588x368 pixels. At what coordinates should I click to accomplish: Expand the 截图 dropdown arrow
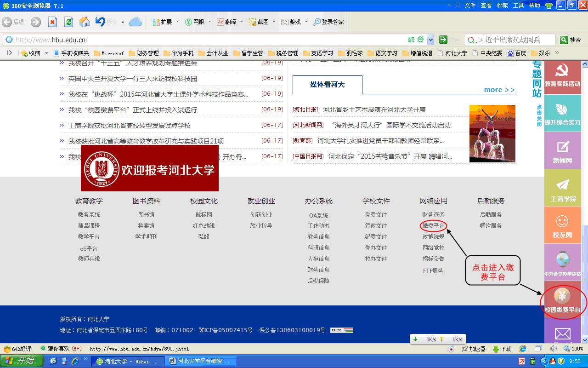pos(274,22)
